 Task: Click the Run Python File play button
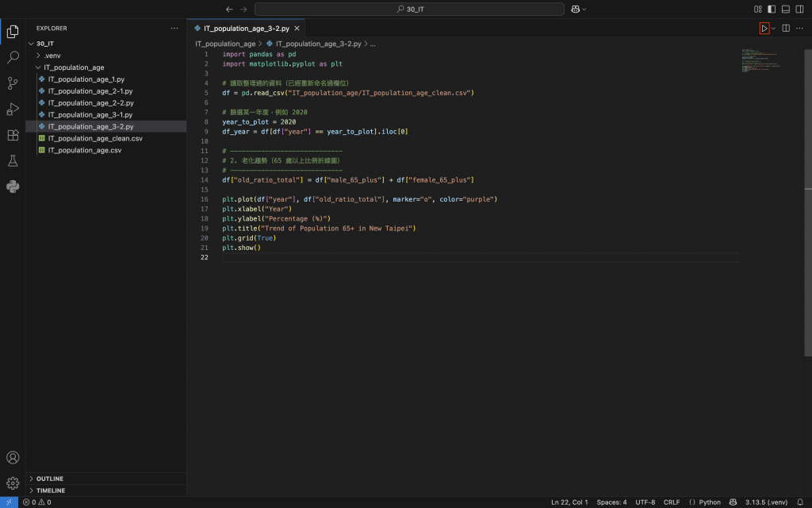coord(764,29)
